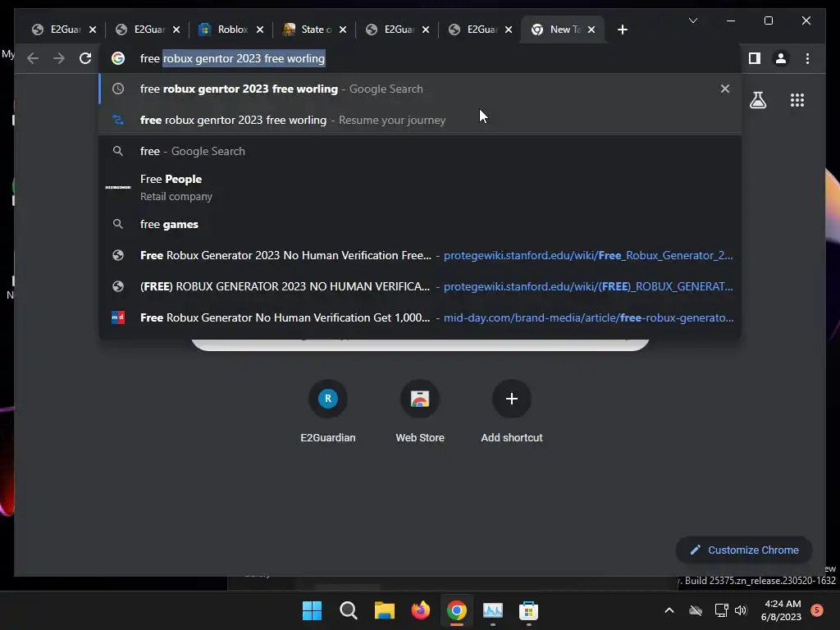Click the Chrome taskbar icon

[x=456, y=610]
